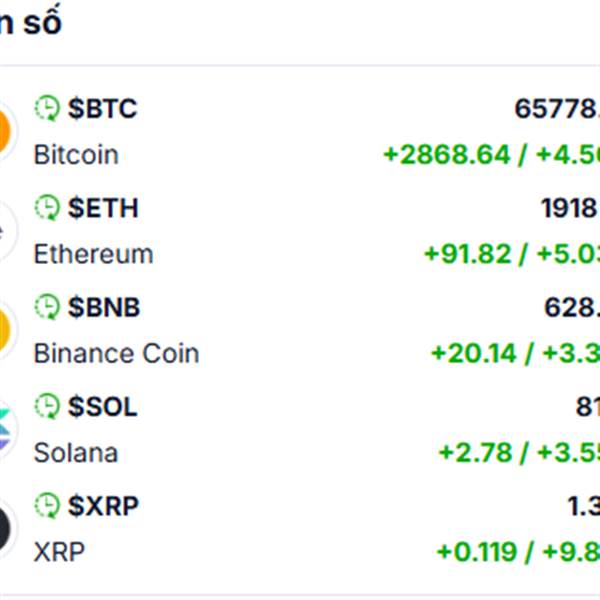The height and width of the screenshot is (600, 600).
Task: Click the Binance Coin name label
Action: 116,353
